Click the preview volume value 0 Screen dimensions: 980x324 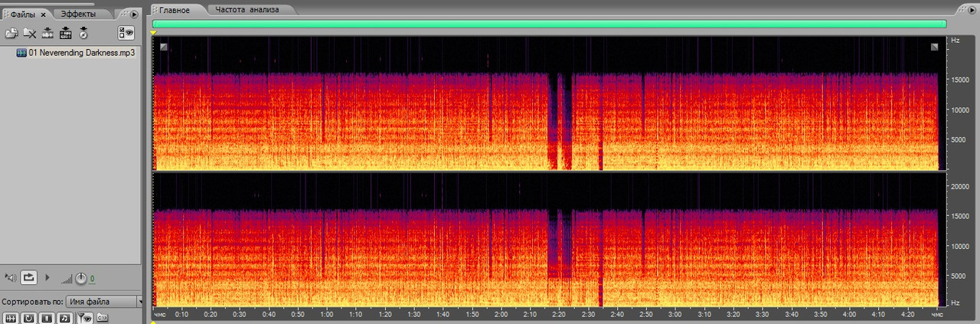click(x=92, y=279)
